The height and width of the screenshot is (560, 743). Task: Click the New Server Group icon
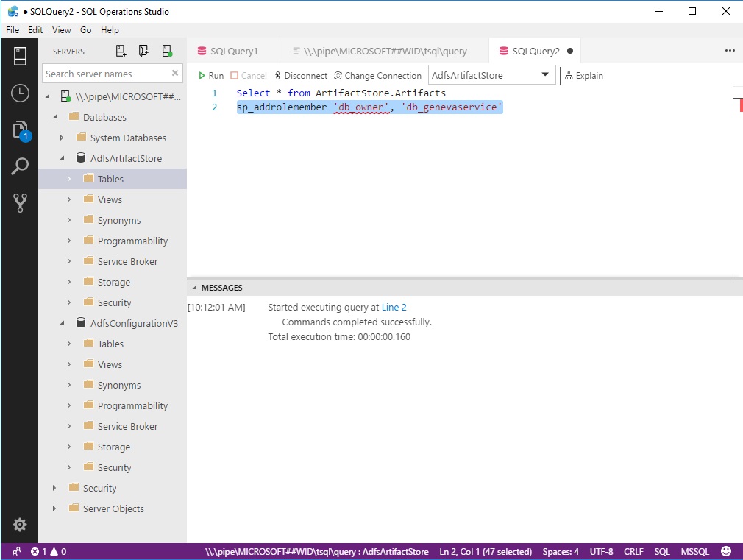coord(143,51)
